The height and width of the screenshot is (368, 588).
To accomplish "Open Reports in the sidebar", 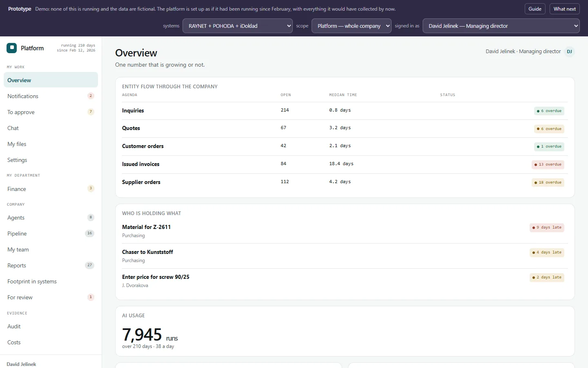I will (51, 265).
